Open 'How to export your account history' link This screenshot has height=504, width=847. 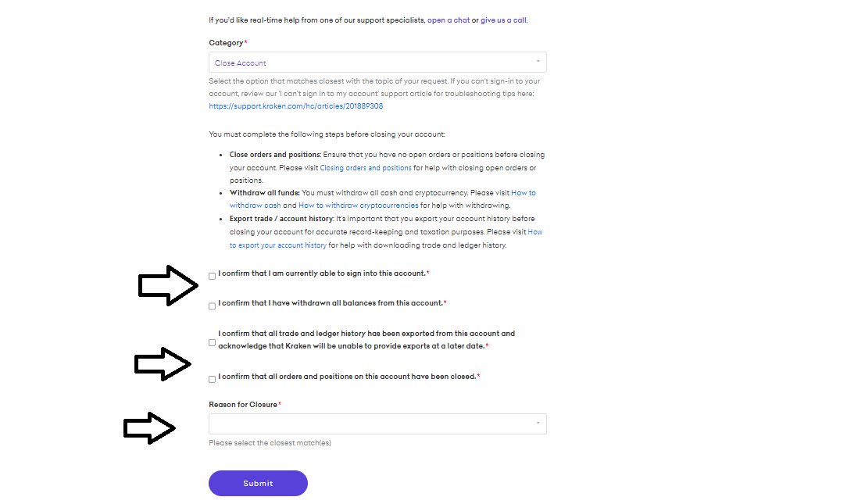click(x=276, y=244)
